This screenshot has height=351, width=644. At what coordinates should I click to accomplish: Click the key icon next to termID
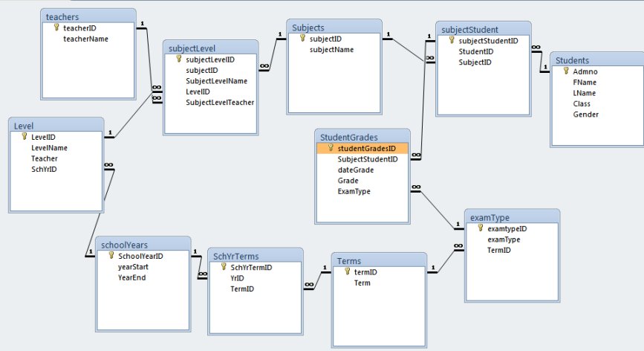pos(348,271)
